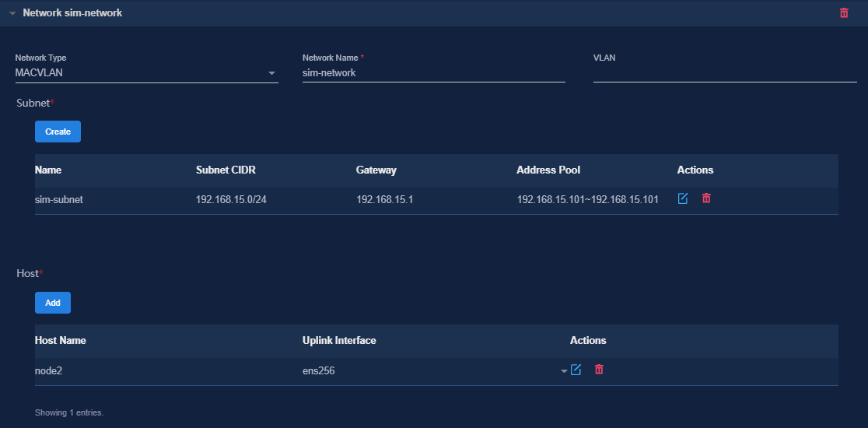Edit the node2 host entry
Screen dimensions: 868x428
coord(576,370)
